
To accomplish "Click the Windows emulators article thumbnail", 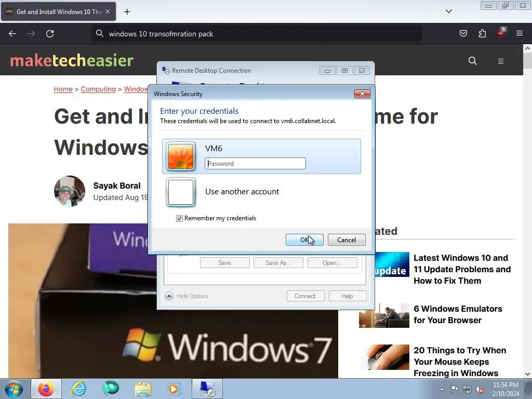I will (384, 315).
